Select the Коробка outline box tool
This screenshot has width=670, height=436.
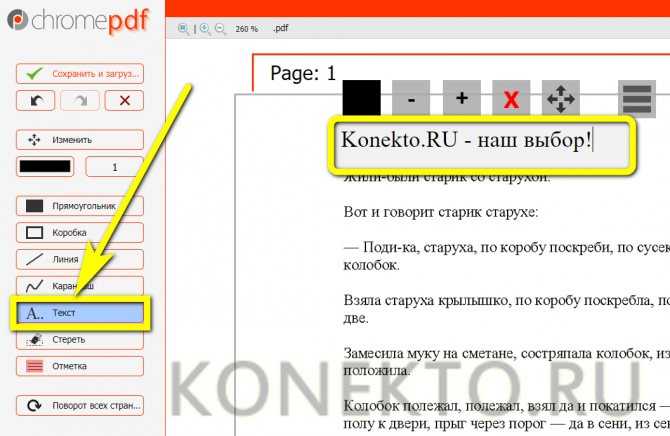click(80, 233)
